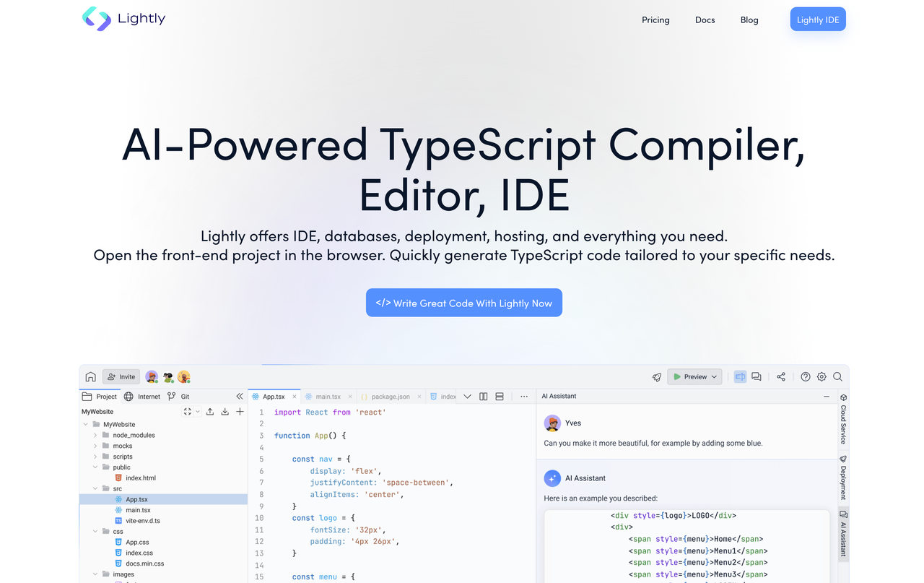This screenshot has height=583, width=924.
Task: Open help via the question mark icon
Action: click(805, 376)
